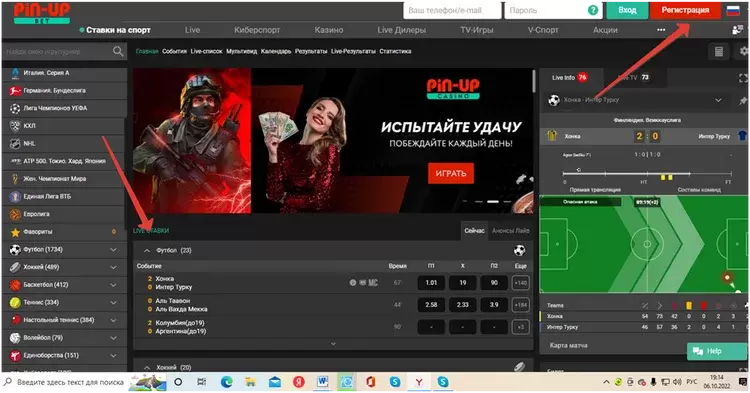Click the ИГРАТЬ button on casino banner
Image resolution: width=750 pixels, height=393 pixels.
pyautogui.click(x=451, y=174)
